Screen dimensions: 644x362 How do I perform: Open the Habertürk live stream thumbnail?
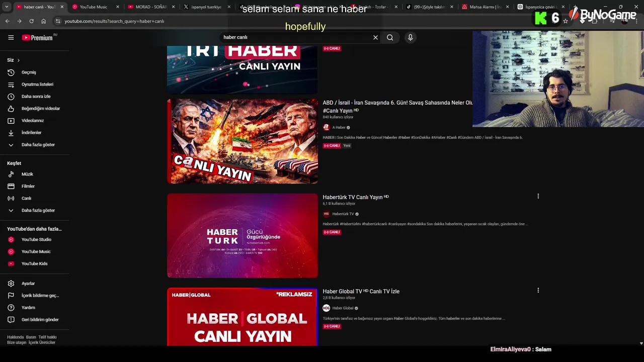243,235
